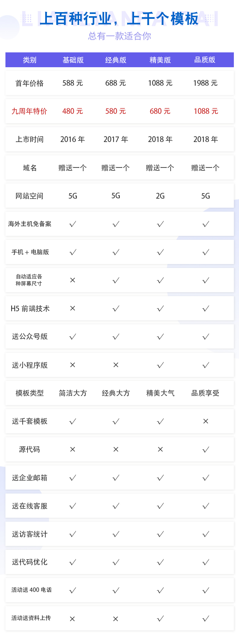
Task: Click the checkmark for 经典版 送企业邮箱
Action: pyautogui.click(x=116, y=478)
